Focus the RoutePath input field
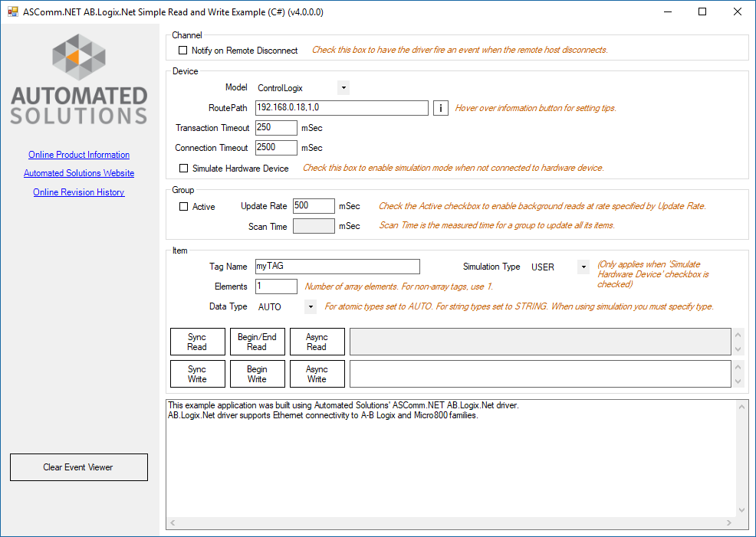 click(342, 108)
